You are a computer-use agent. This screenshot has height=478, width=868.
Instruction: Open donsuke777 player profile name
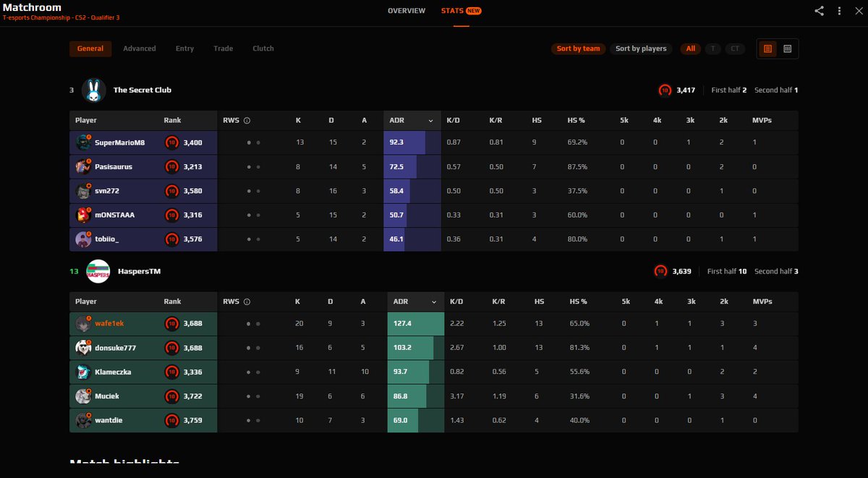[115, 348]
